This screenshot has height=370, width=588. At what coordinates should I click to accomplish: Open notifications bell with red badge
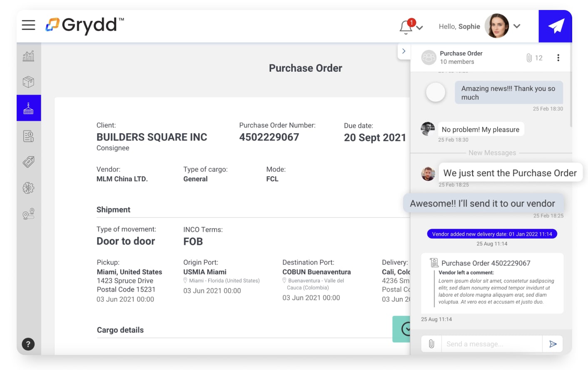406,27
